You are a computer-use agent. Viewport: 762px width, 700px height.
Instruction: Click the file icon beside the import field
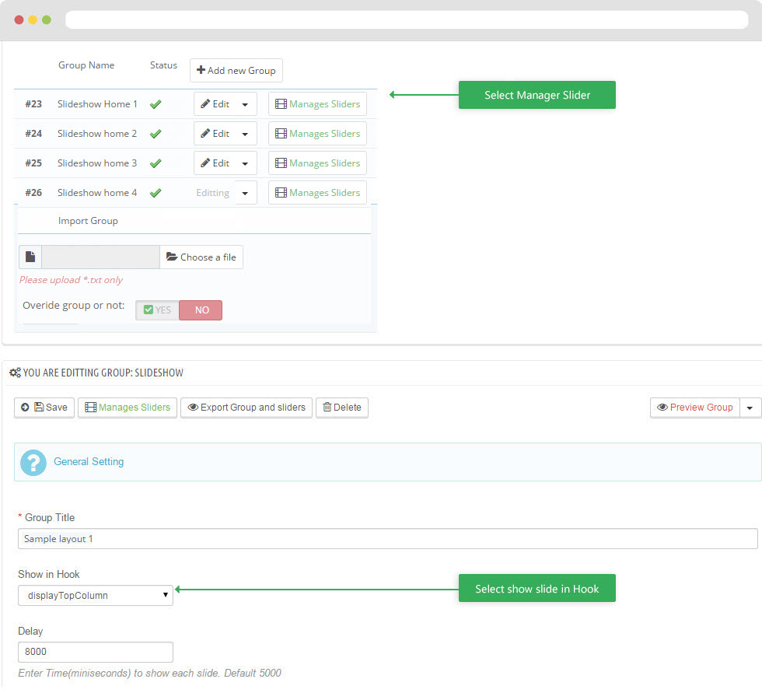30,257
